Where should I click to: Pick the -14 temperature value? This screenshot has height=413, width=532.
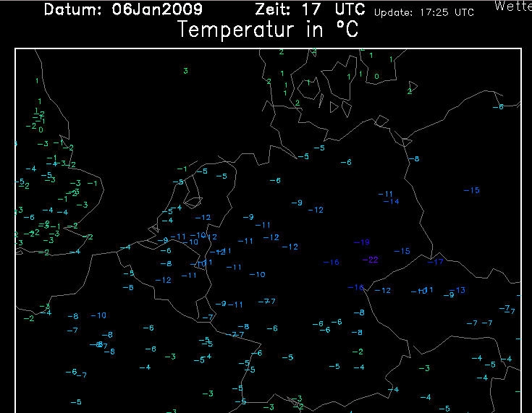(x=391, y=201)
